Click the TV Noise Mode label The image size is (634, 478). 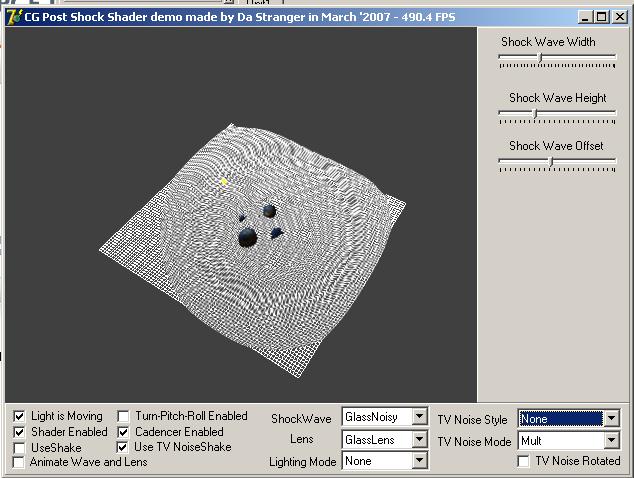click(x=474, y=442)
